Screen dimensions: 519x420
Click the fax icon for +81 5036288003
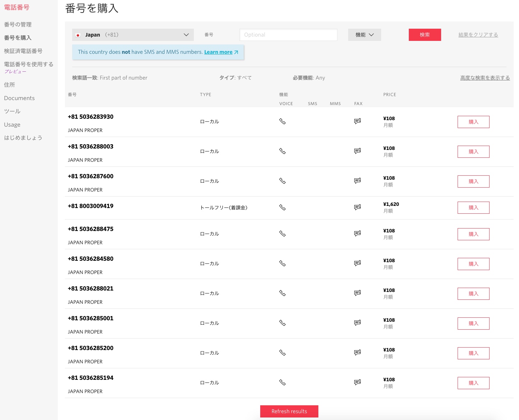[357, 151]
